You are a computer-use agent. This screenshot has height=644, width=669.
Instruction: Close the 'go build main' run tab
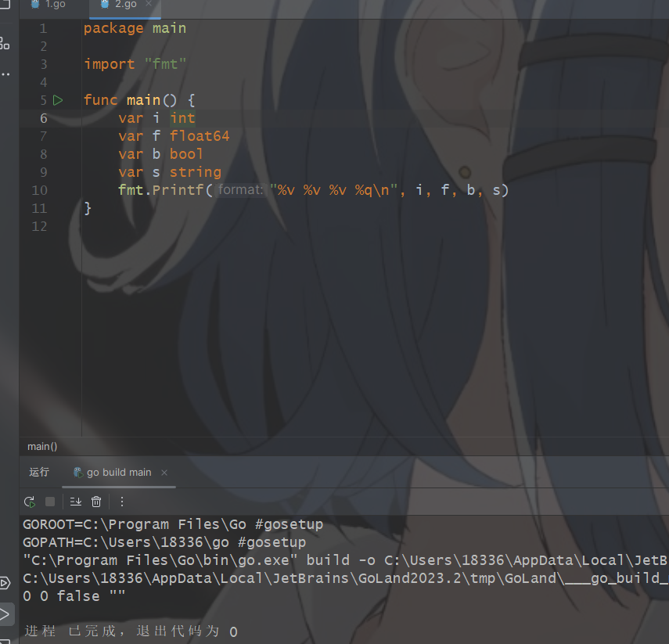[164, 473]
